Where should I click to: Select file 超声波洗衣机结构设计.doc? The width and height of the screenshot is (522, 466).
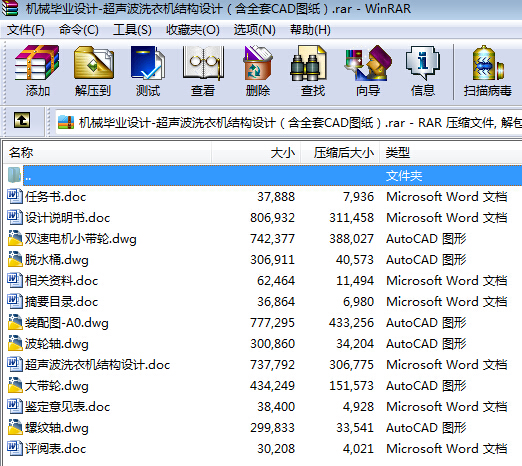(97, 364)
